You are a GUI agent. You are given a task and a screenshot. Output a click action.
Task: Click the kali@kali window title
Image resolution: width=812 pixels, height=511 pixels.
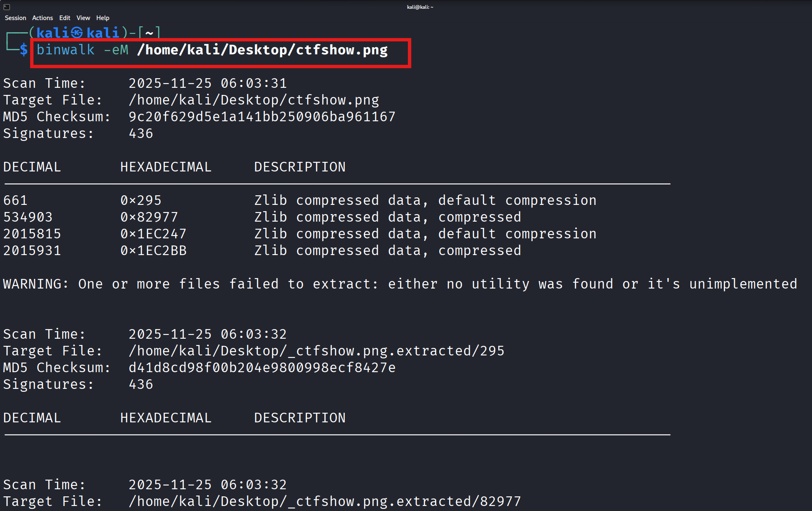pyautogui.click(x=420, y=7)
